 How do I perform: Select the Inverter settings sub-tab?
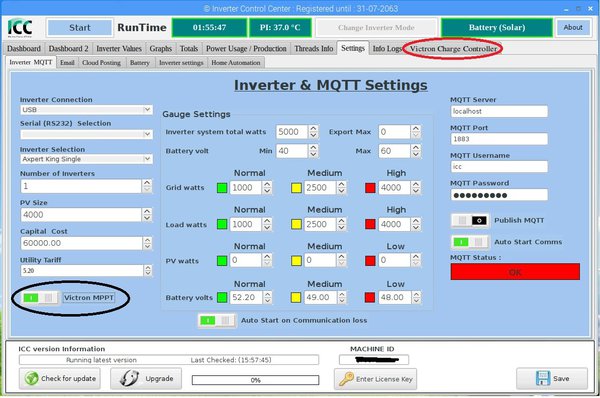(x=181, y=63)
